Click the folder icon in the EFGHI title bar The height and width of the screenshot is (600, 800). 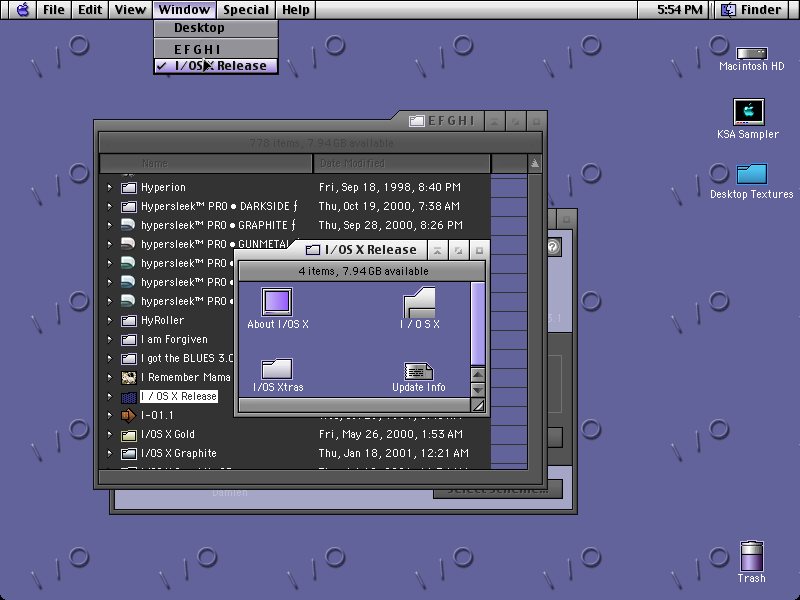(x=417, y=121)
